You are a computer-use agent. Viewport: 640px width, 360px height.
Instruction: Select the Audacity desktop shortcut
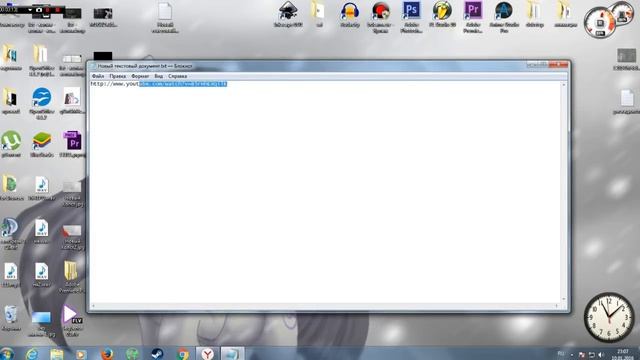click(350, 15)
